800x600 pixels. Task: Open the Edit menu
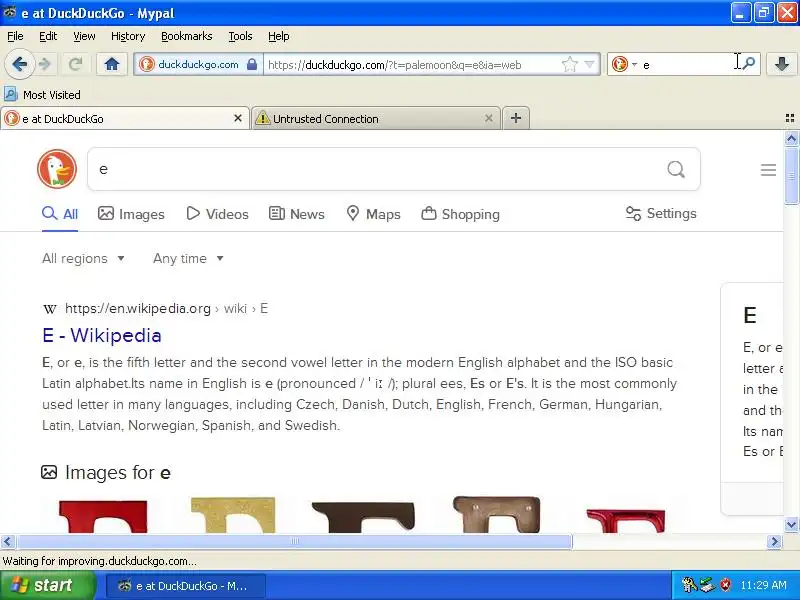[x=48, y=36]
